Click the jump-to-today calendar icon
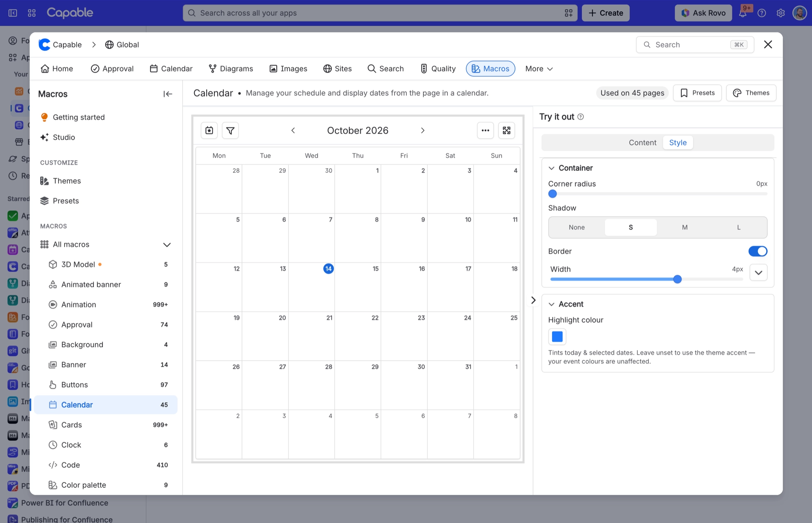 [x=209, y=130]
